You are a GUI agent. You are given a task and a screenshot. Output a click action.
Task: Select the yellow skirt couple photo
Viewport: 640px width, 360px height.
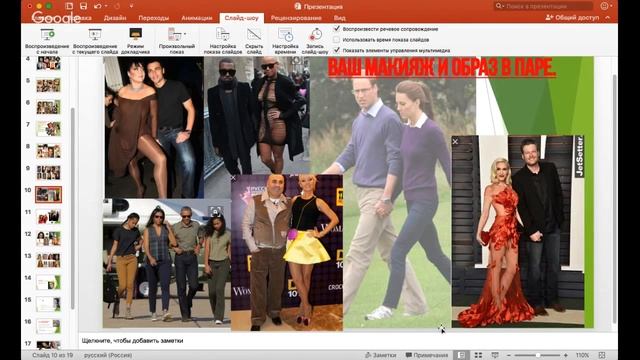tap(287, 252)
